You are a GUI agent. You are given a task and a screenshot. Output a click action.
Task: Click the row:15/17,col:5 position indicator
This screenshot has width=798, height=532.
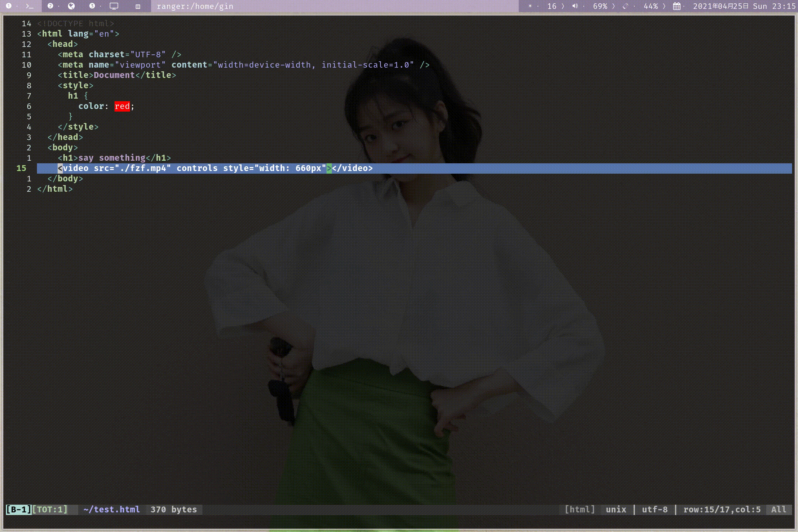point(722,509)
